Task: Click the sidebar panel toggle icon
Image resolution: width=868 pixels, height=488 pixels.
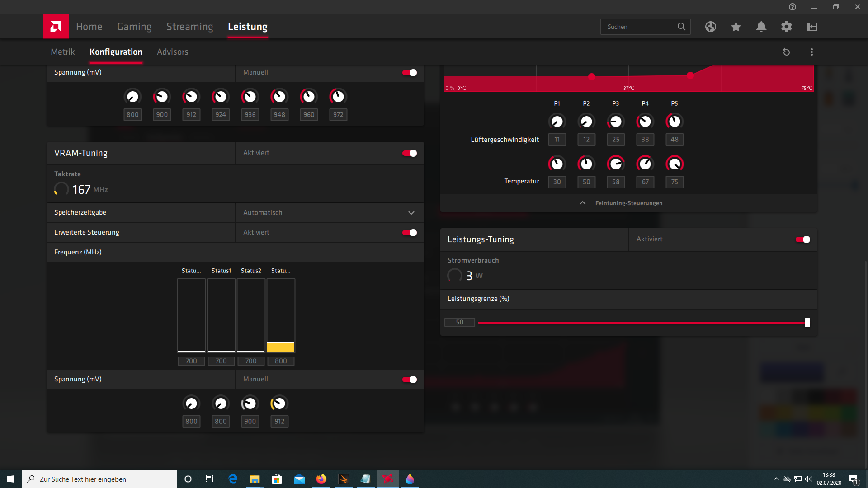Action: (x=811, y=27)
